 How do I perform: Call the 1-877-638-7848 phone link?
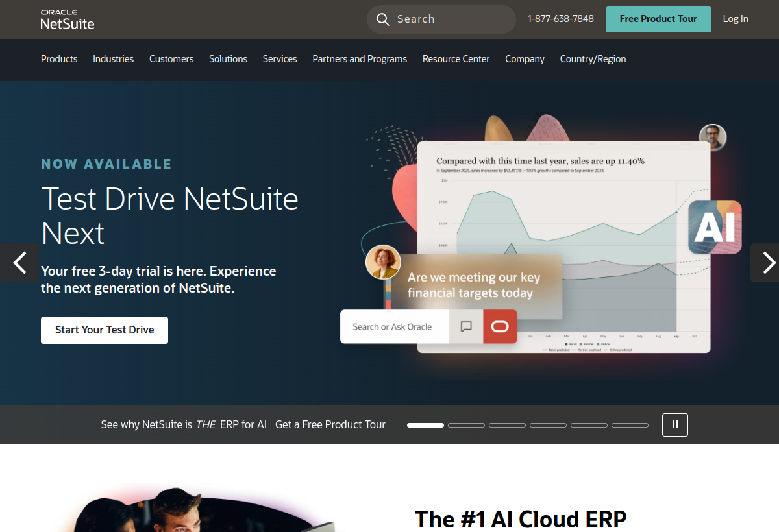pyautogui.click(x=561, y=19)
